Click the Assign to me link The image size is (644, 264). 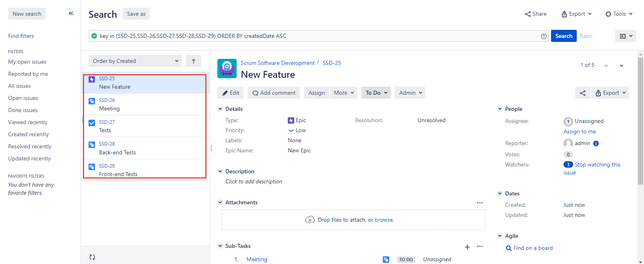point(580,132)
